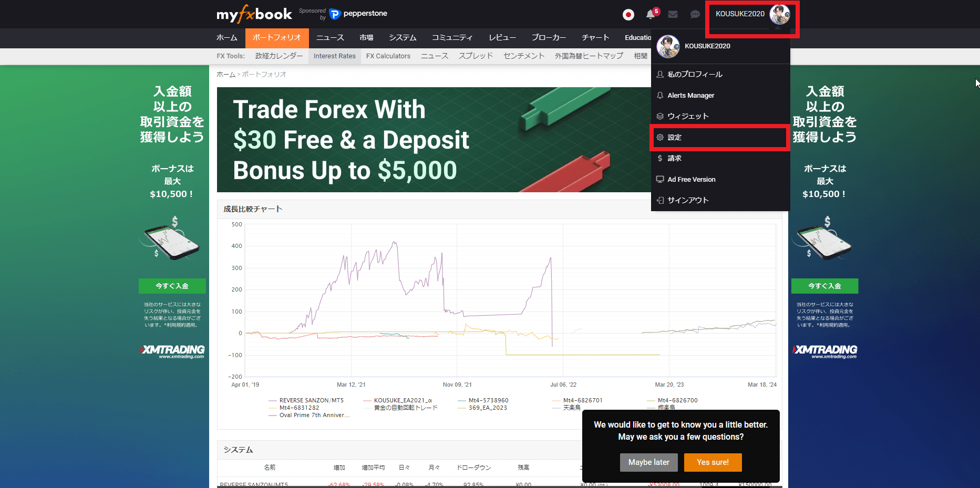Open Alerts Manager from user menu
The image size is (980, 488).
coord(720,96)
